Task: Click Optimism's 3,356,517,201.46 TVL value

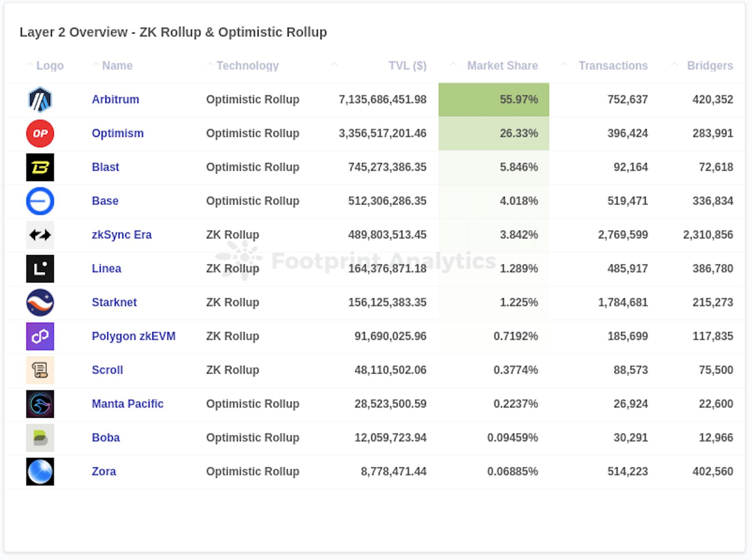Action: coord(382,134)
